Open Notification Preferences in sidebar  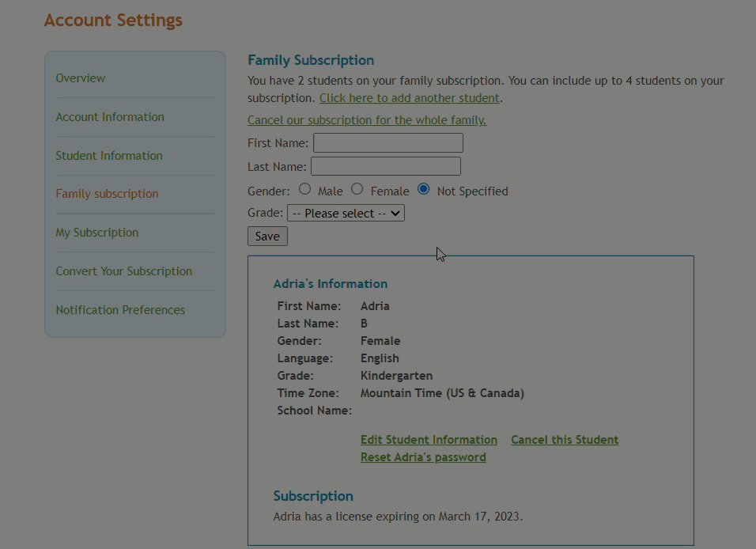[120, 310]
